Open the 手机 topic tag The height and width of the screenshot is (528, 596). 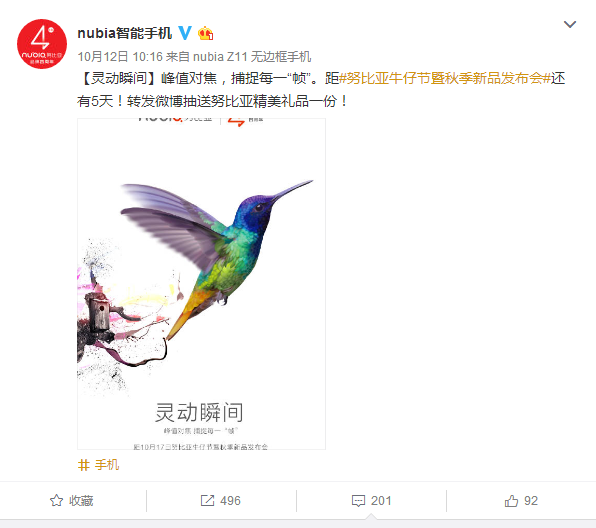coord(107,465)
